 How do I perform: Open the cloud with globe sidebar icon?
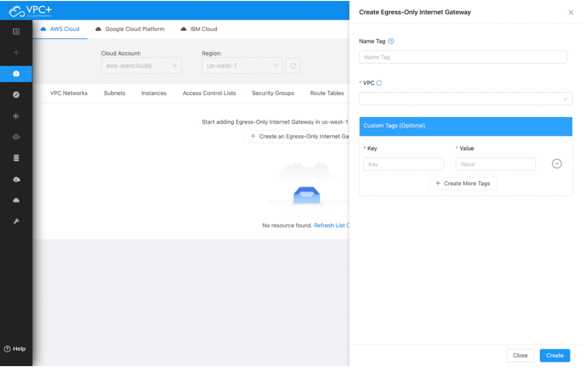pos(16,179)
